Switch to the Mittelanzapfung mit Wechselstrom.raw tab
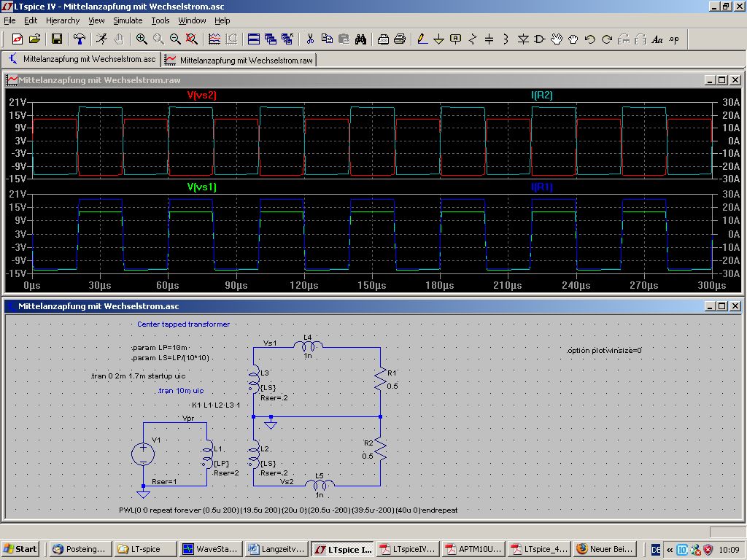This screenshot has width=747, height=560. click(239, 60)
